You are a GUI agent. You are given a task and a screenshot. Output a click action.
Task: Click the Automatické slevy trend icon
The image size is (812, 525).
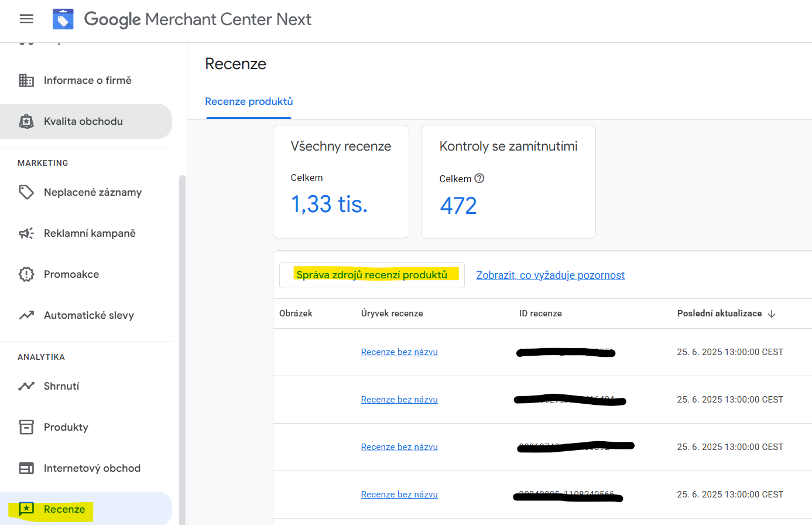pyautogui.click(x=26, y=315)
